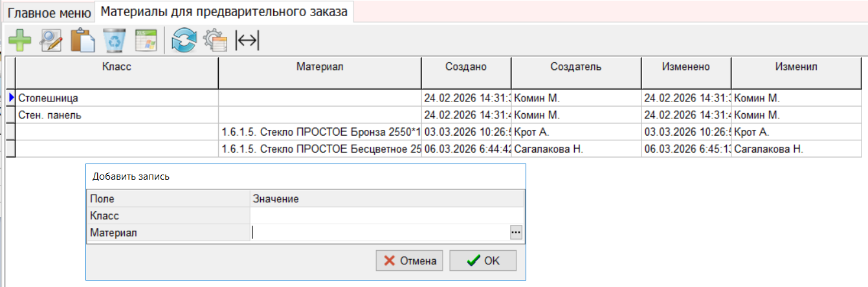Confirm the dialog with OK button
This screenshot has height=287, width=868.
coord(483,260)
